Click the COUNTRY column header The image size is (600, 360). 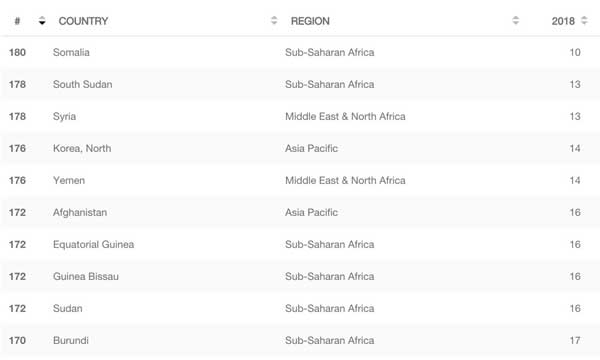[83, 21]
